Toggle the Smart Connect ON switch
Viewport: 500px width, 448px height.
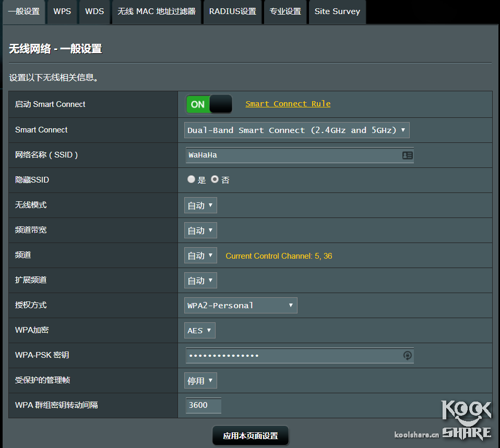(x=209, y=104)
